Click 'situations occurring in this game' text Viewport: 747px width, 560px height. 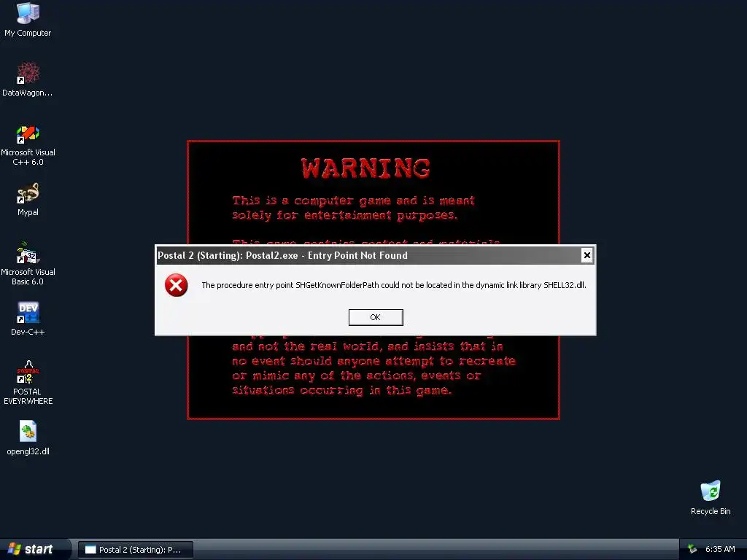pos(341,391)
